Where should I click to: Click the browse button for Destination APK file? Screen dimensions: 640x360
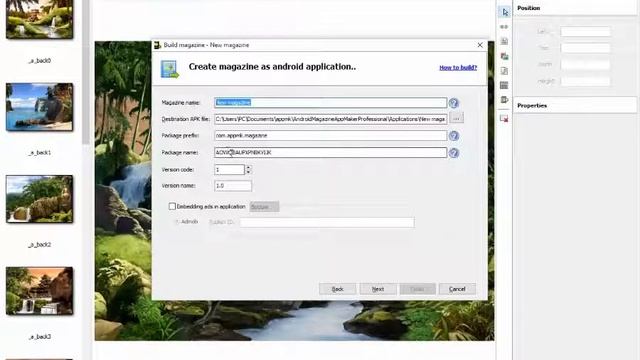[456, 119]
